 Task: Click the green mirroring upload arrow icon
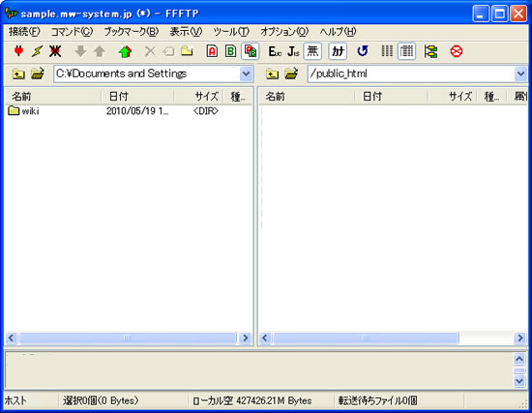(125, 51)
